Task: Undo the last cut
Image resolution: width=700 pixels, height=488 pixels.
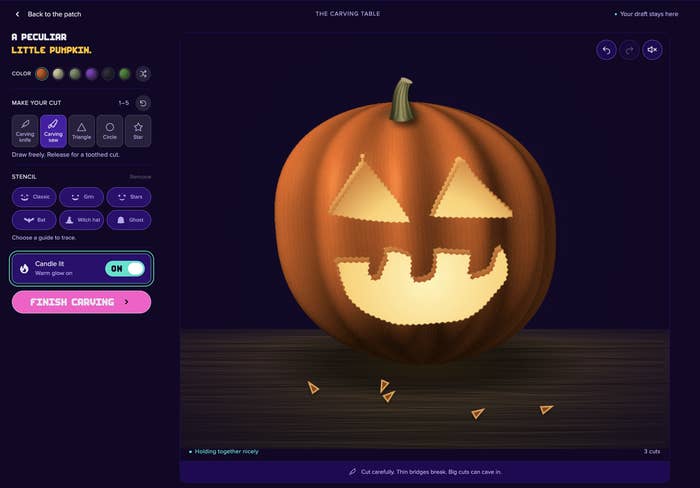Action: [x=606, y=50]
